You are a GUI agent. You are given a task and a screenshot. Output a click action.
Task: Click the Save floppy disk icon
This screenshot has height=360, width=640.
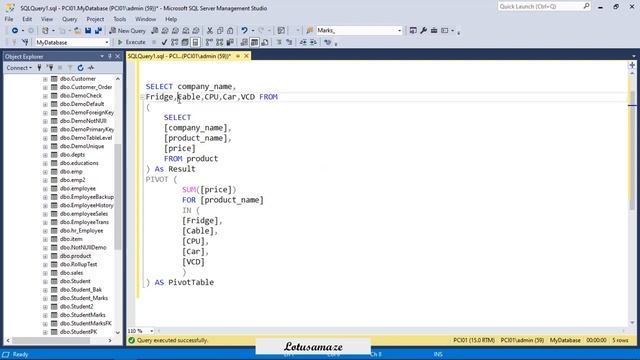(88, 31)
